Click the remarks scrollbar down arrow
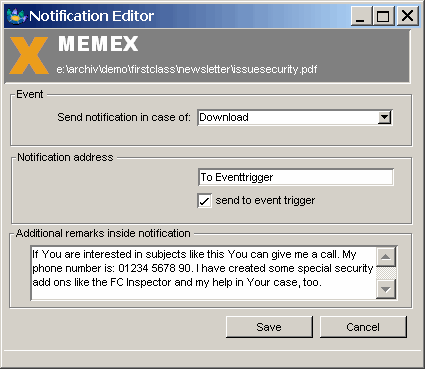This screenshot has height=369, width=425. pyautogui.click(x=386, y=289)
